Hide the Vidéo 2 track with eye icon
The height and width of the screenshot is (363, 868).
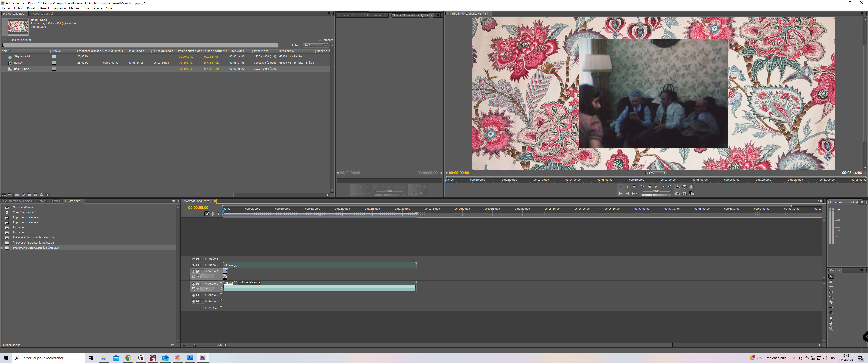click(193, 265)
